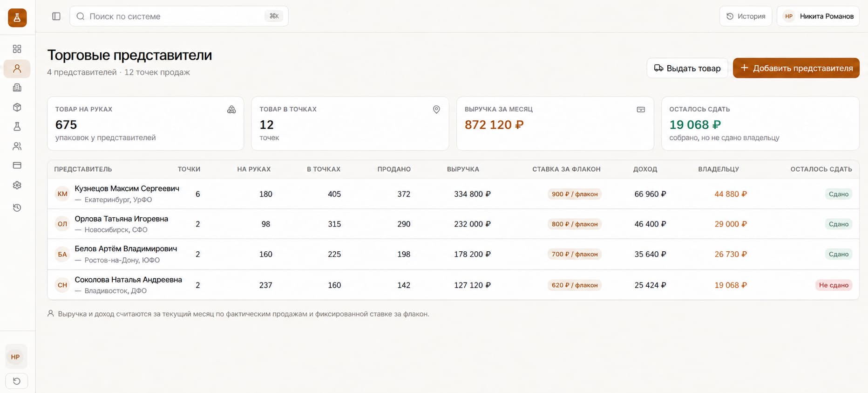Open the history clock icon in sidebar
Screen dimensions: 868x393
click(17, 207)
